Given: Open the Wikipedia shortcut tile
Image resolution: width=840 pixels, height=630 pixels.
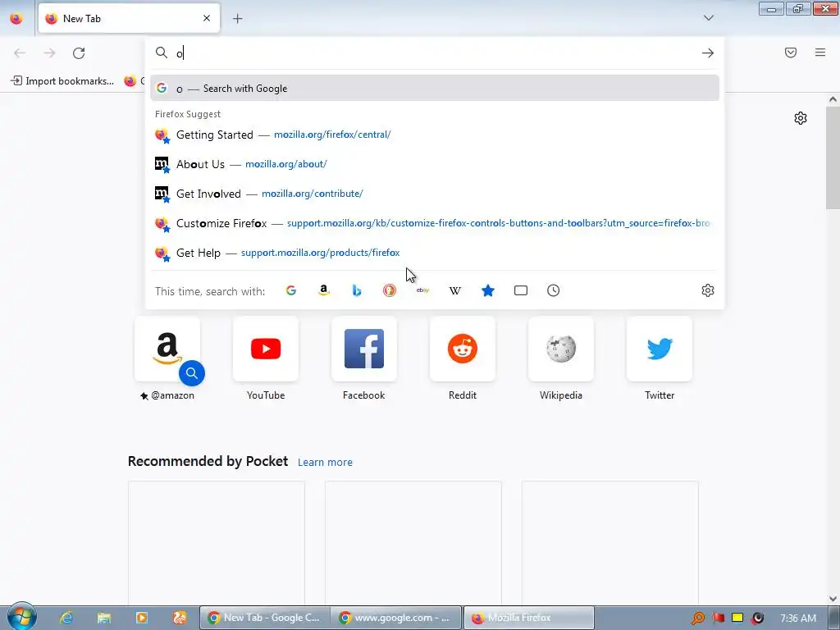Looking at the screenshot, I should click(x=561, y=349).
